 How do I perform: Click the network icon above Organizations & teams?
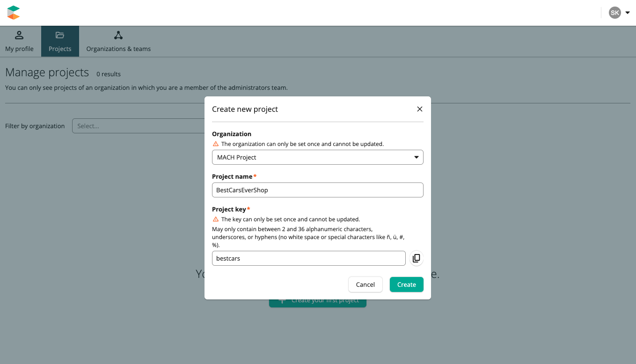coord(118,35)
